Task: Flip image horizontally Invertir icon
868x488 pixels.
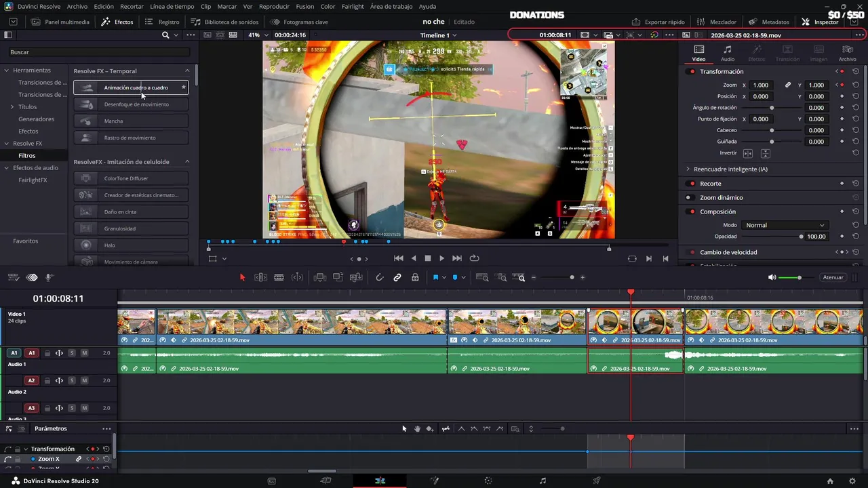Action: 748,153
